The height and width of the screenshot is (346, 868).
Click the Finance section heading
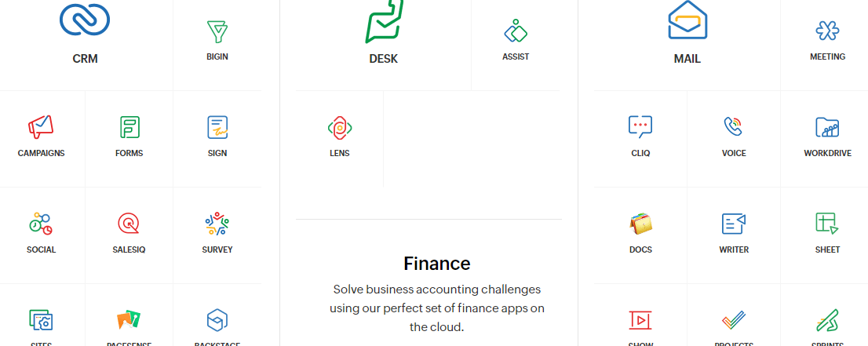point(437,263)
